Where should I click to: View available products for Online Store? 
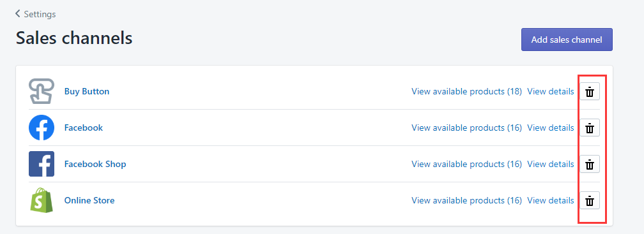(466, 200)
